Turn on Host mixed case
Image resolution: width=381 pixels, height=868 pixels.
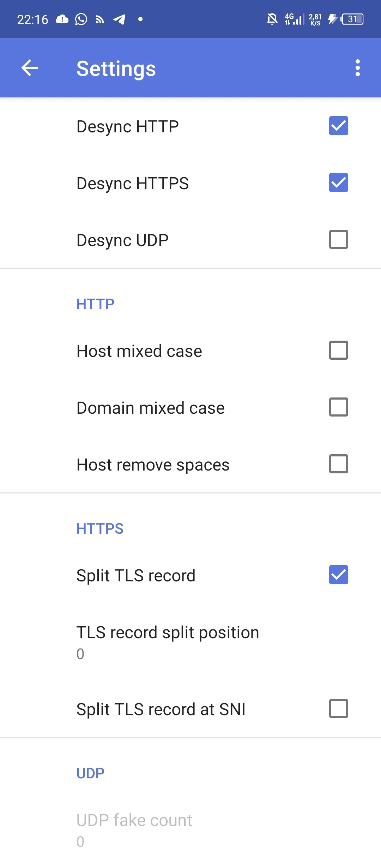coord(338,351)
